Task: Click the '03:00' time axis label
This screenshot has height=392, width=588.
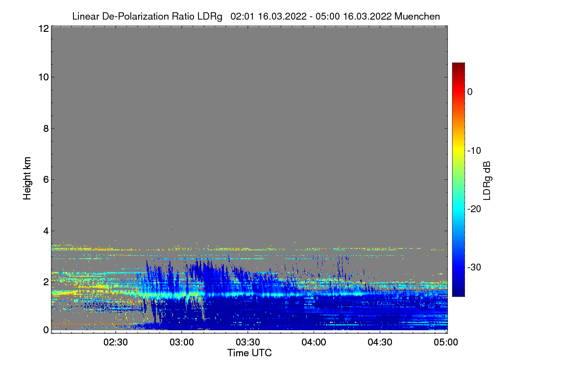Action: click(182, 342)
